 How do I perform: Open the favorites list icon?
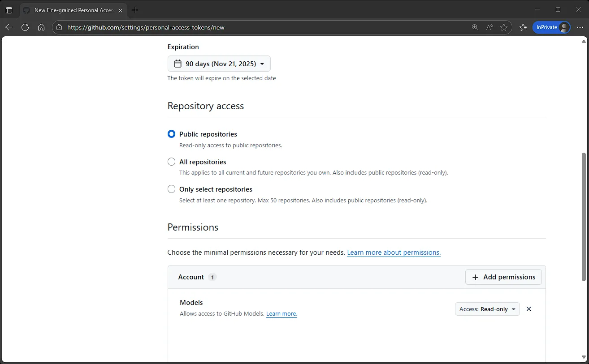point(523,27)
